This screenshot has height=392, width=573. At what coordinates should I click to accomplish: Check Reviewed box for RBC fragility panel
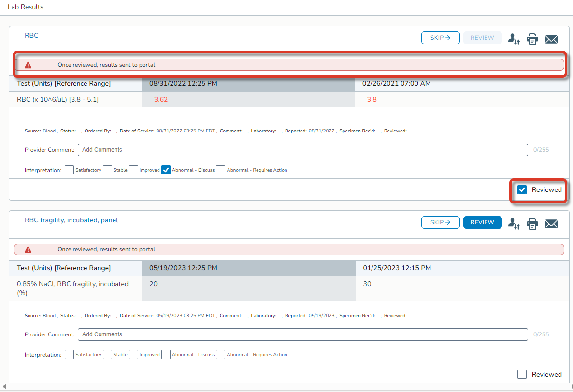[522, 374]
